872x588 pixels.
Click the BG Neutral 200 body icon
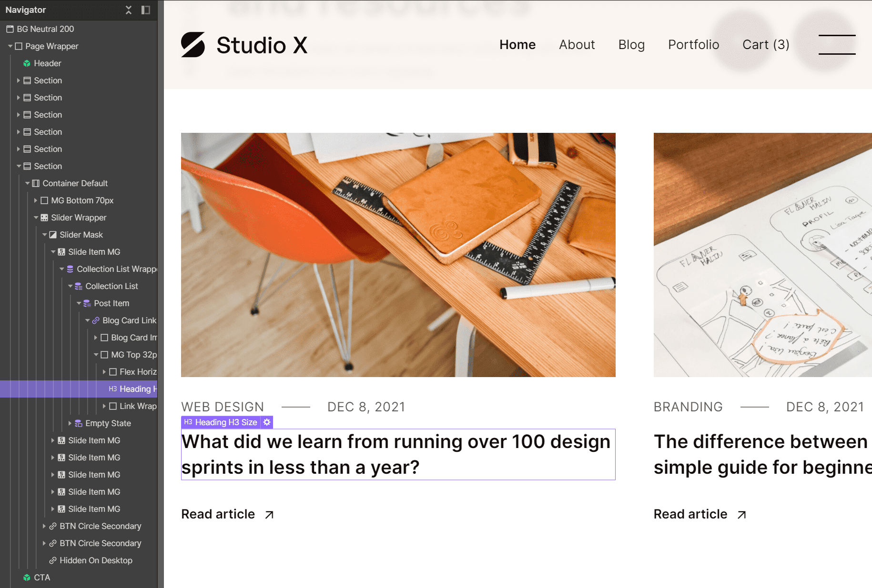click(10, 29)
